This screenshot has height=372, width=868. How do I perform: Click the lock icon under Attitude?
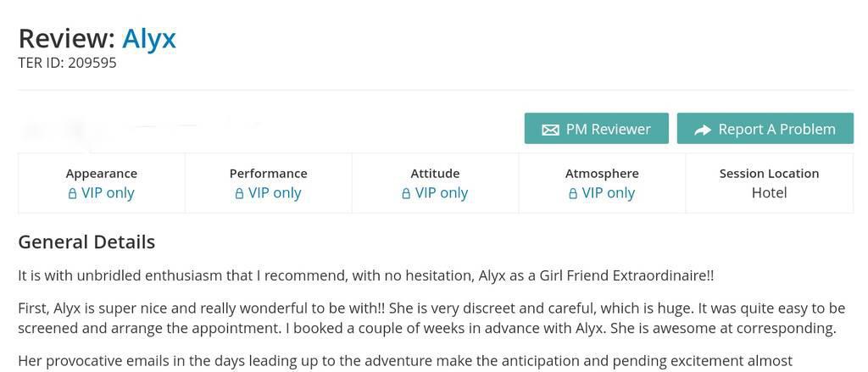[407, 193]
